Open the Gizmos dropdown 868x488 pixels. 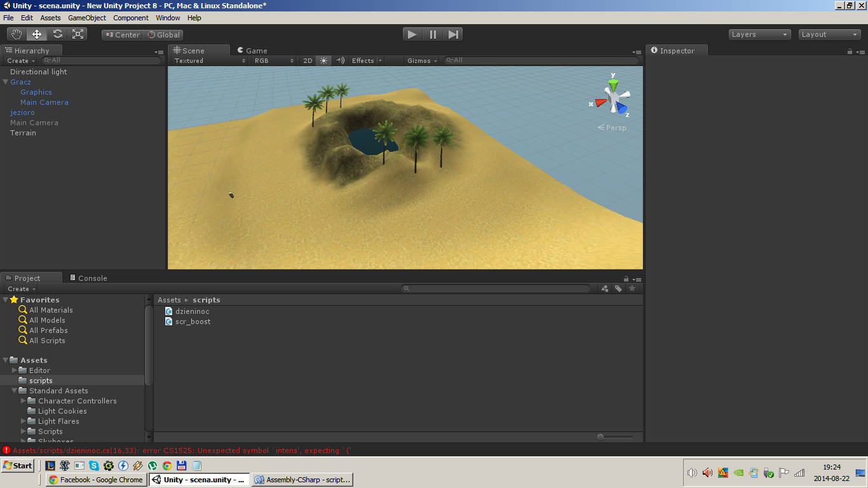[422, 61]
